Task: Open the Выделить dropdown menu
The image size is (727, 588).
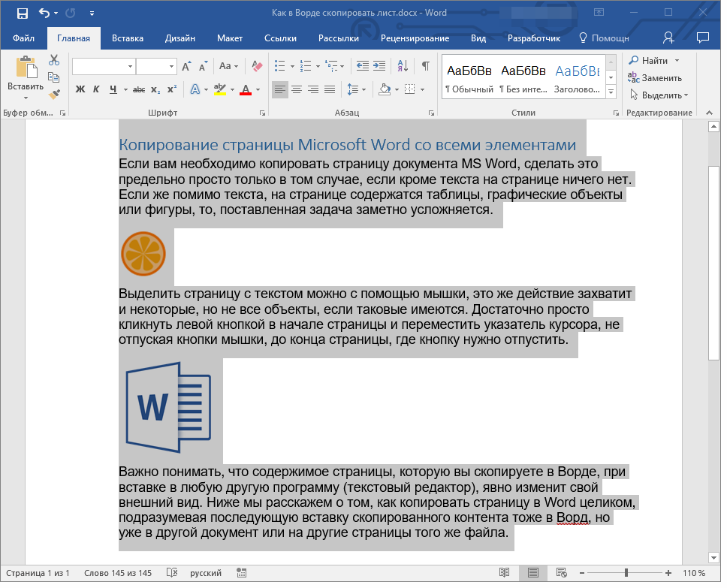Action: (659, 95)
